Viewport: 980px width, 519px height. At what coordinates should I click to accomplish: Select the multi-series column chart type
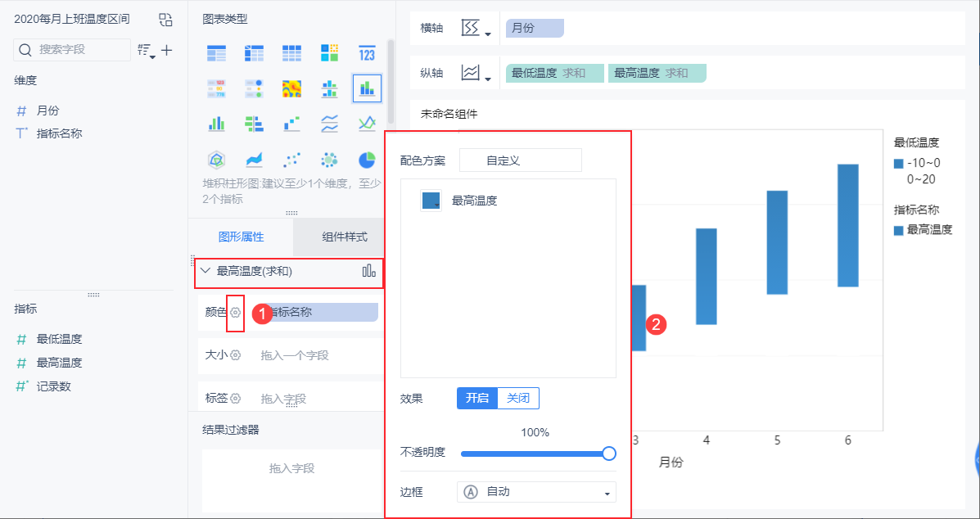point(216,124)
